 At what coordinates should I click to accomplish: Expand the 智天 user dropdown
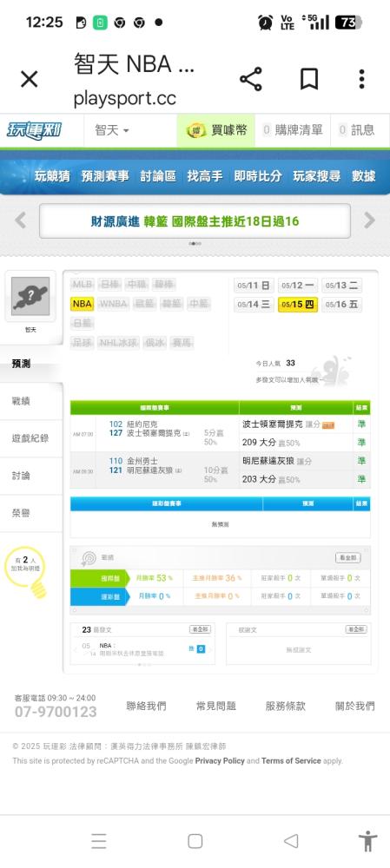112,131
